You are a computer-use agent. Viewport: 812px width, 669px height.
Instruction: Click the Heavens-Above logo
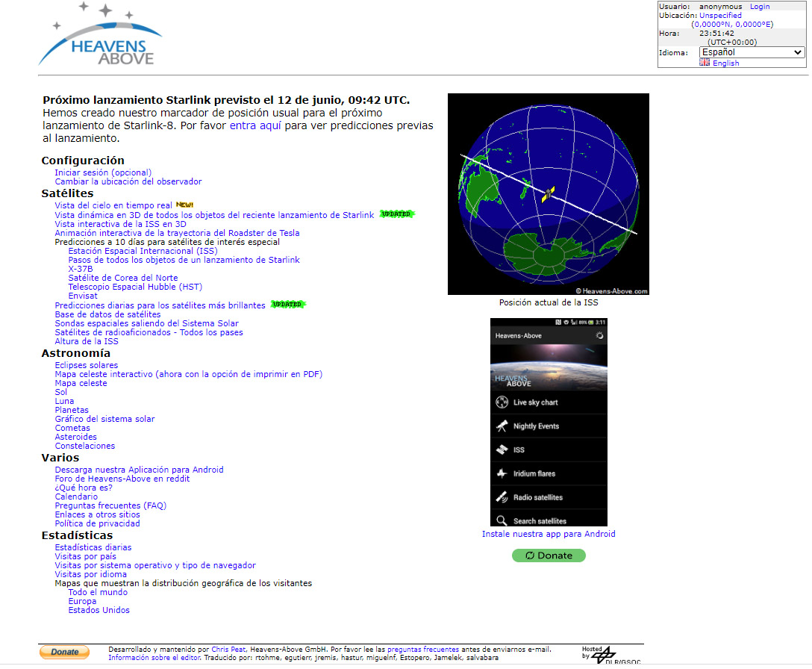pos(100,37)
